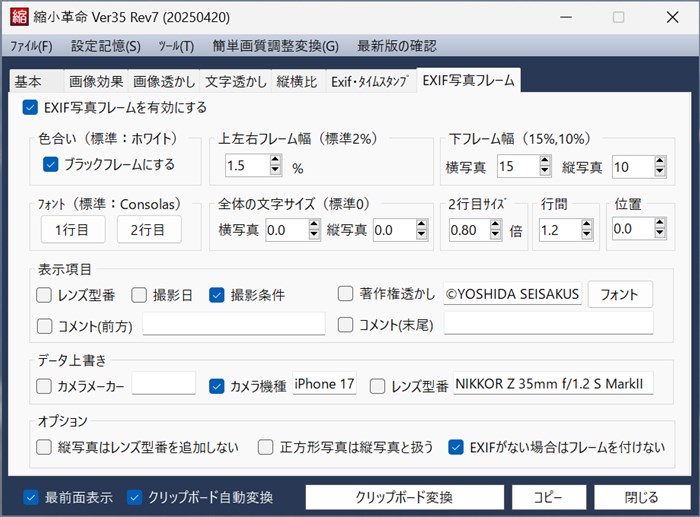The width and height of the screenshot is (700, 517).
Task: Switch to the 文字透かし tab
Action: pos(235,82)
